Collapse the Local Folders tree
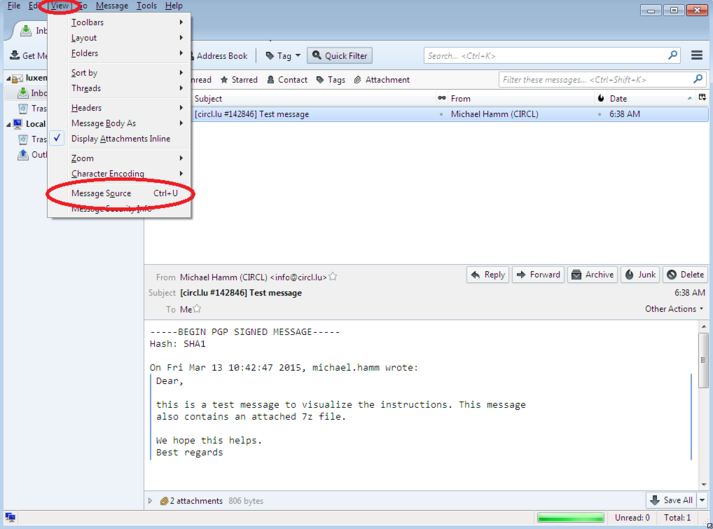The image size is (713, 529). click(x=8, y=124)
